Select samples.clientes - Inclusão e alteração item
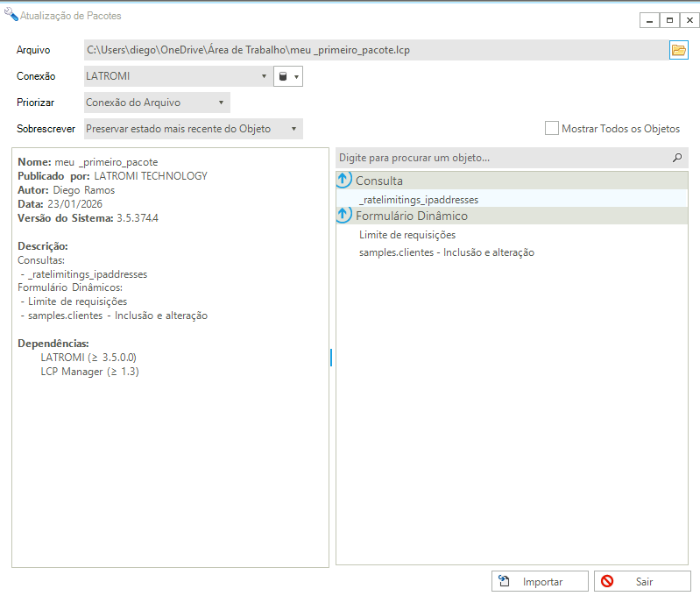This screenshot has width=700, height=603. pos(447,252)
